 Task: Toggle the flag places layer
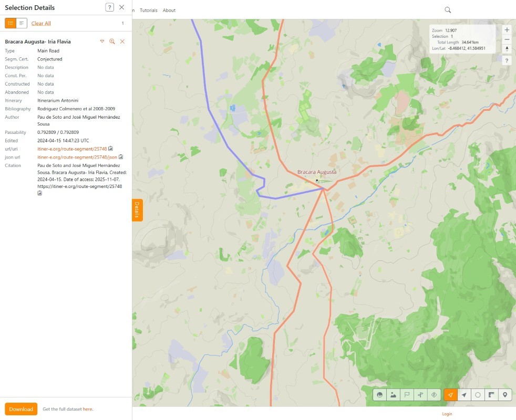click(407, 395)
